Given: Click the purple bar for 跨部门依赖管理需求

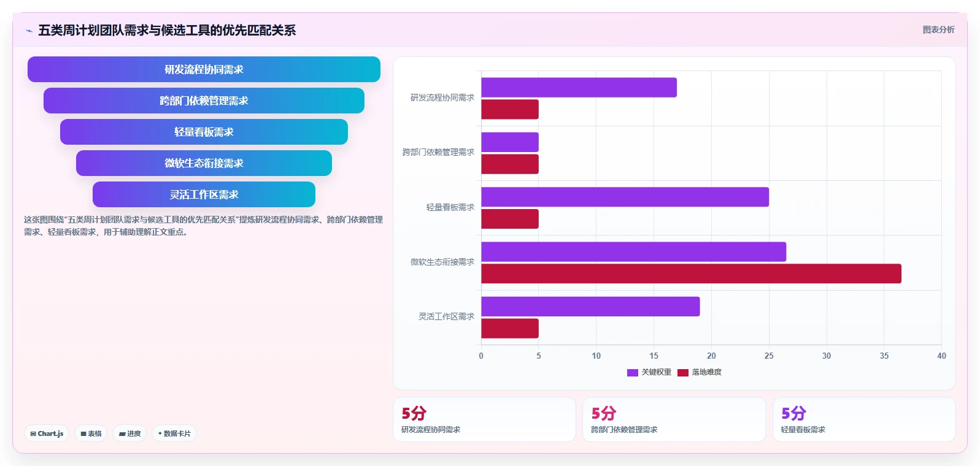Looking at the screenshot, I should click(x=510, y=142).
